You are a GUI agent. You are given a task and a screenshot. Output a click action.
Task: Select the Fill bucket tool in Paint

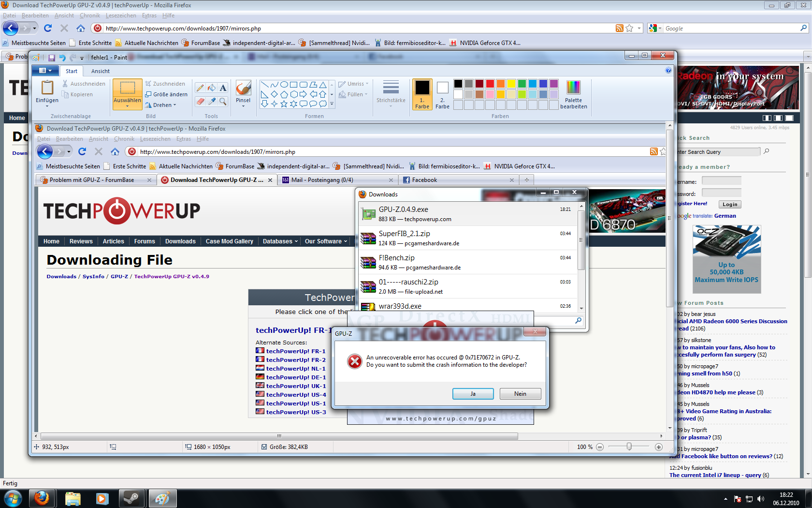click(212, 88)
